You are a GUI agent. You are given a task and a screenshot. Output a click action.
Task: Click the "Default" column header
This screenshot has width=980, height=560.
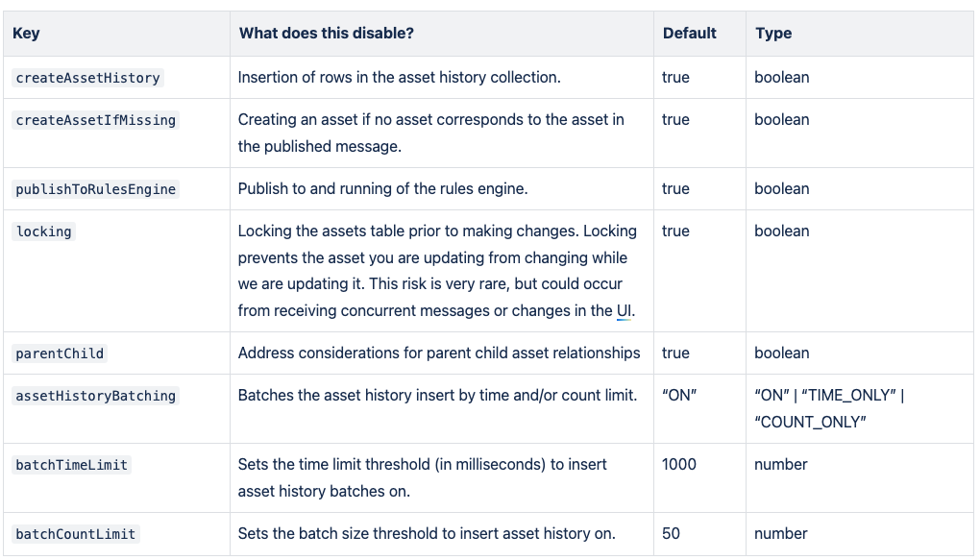pyautogui.click(x=689, y=34)
